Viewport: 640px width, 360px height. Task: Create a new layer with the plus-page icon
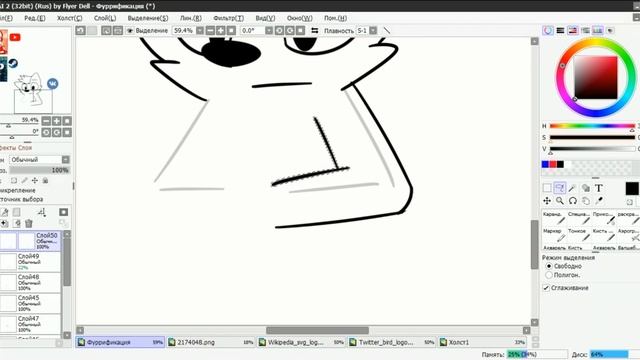[x=4, y=223]
